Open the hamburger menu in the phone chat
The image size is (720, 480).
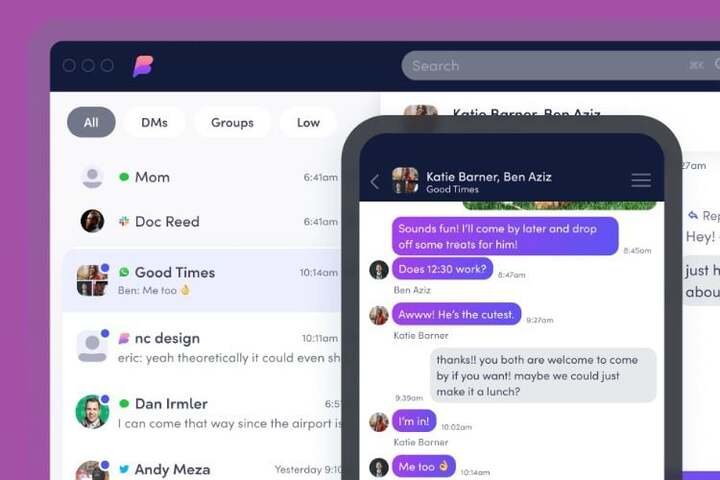point(641,180)
